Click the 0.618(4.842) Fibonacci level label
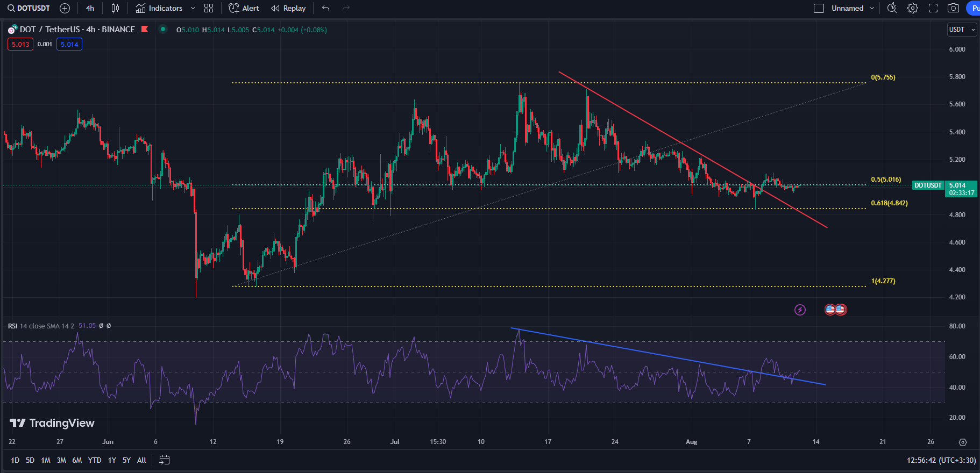980x473 pixels. point(889,203)
